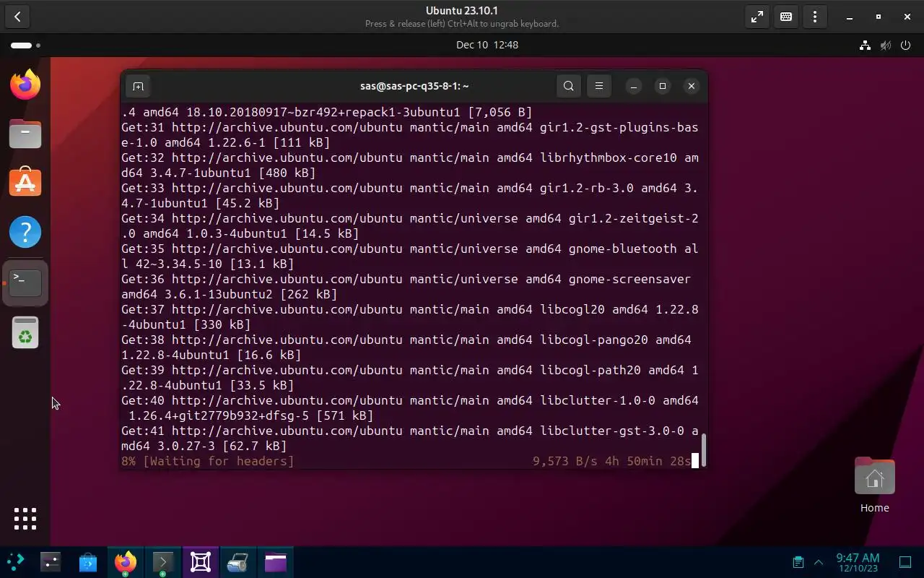
Task: Click the Activities workspace indicator
Action: click(25, 45)
